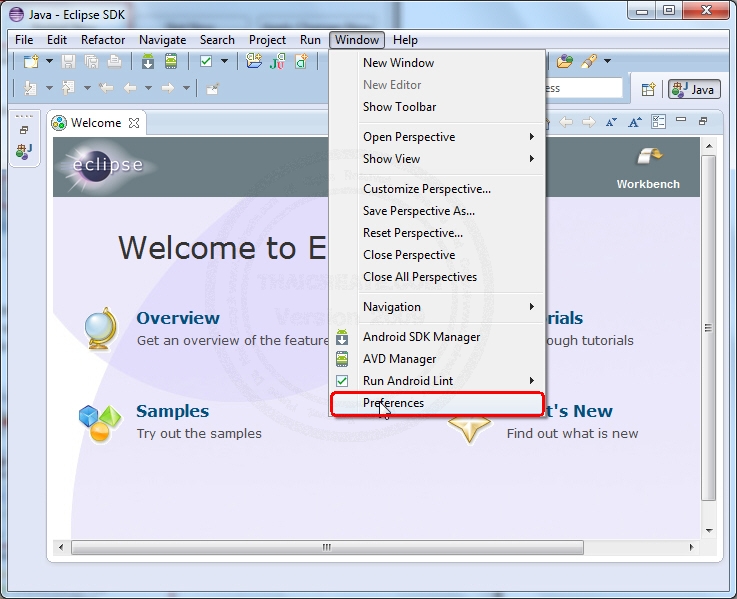Expand the Show View submenu
This screenshot has height=599, width=737.
tap(438, 159)
